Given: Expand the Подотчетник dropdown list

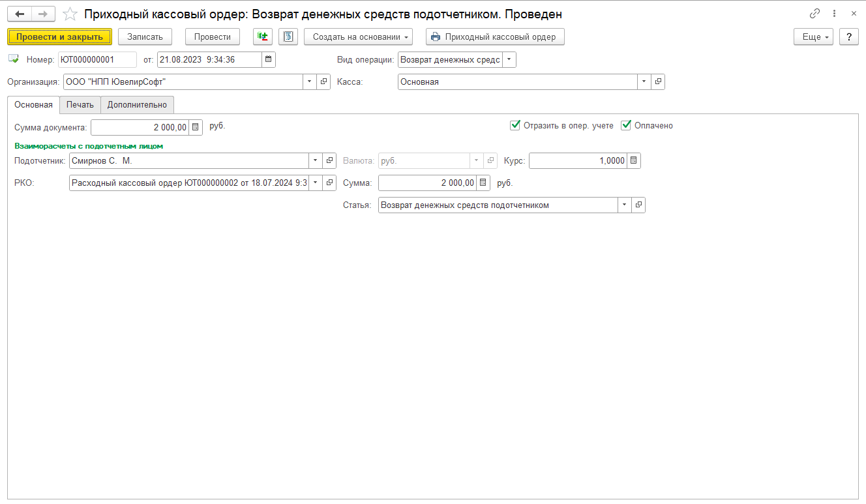Looking at the screenshot, I should pos(316,160).
